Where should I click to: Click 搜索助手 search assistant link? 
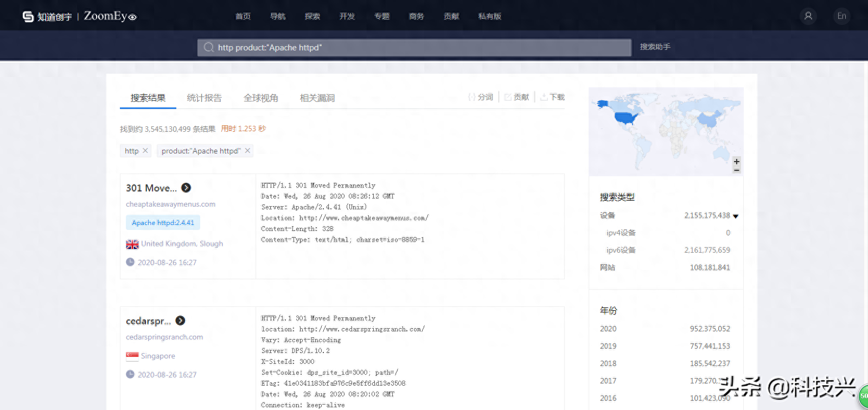point(655,47)
